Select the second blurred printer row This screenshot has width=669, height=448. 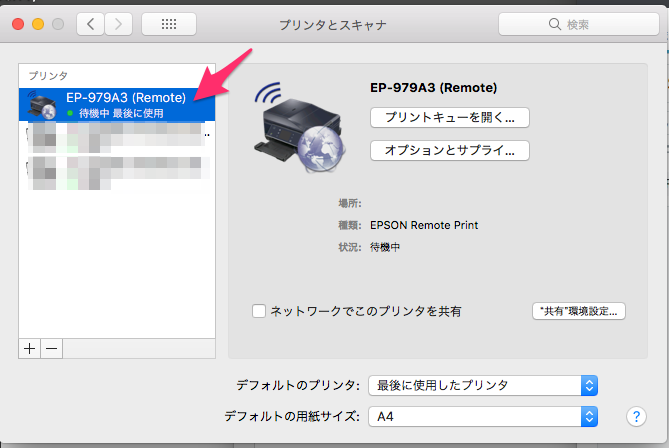117,137
